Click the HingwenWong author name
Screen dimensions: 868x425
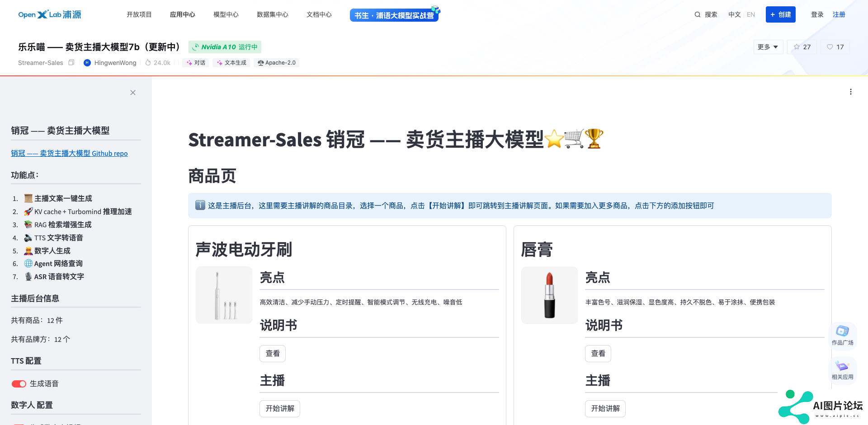click(x=115, y=63)
